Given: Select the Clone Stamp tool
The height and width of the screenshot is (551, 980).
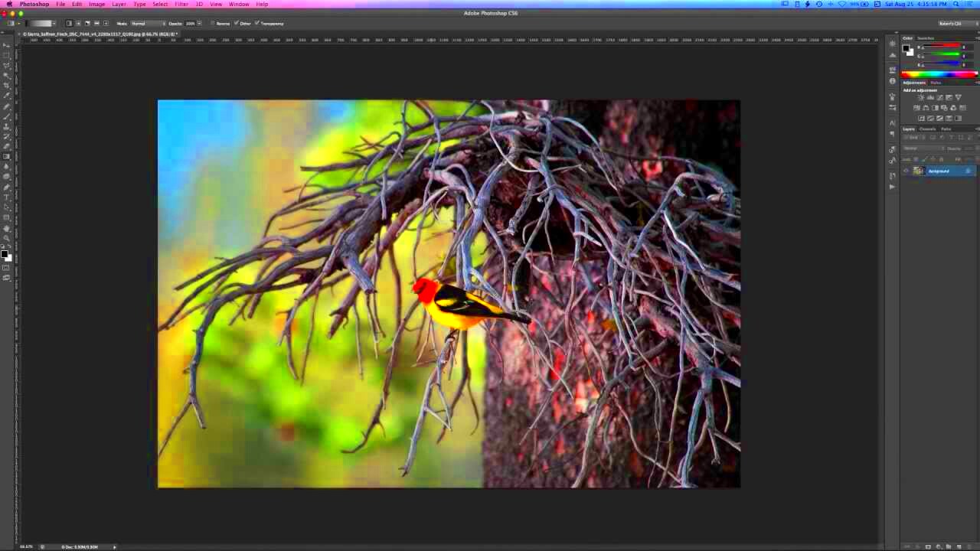Looking at the screenshot, I should pyautogui.click(x=7, y=127).
